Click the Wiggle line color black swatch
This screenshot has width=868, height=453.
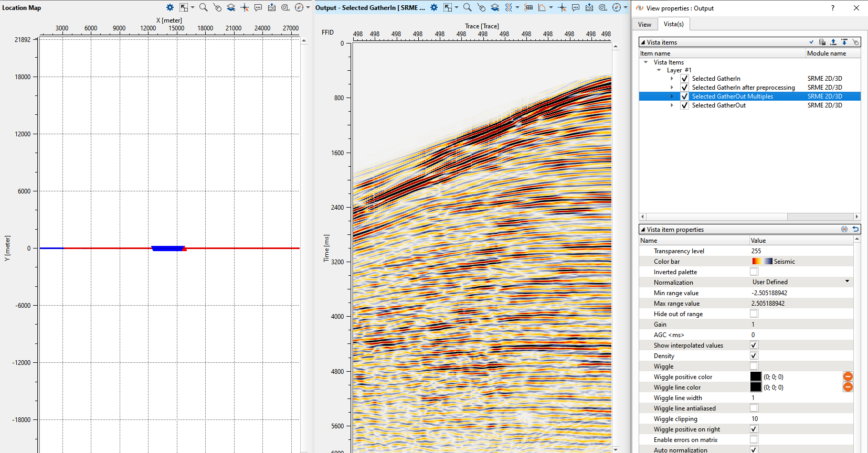point(755,387)
